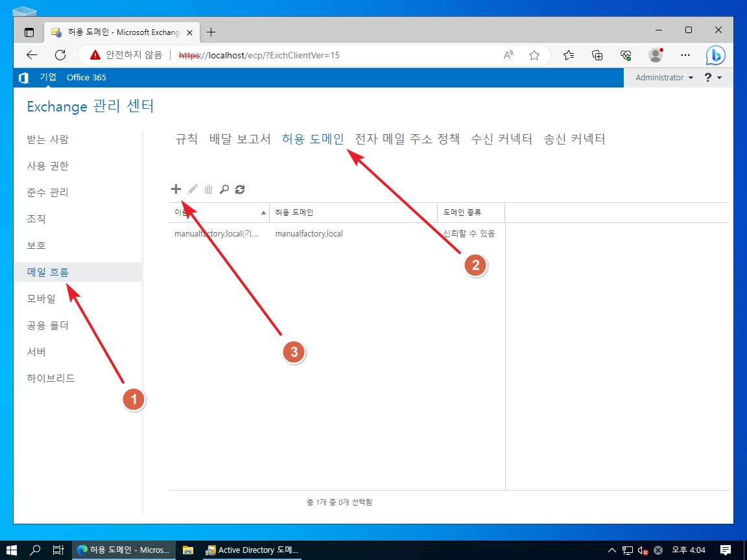This screenshot has height=560, width=747.
Task: Click the delete trash can icon
Action: point(208,189)
